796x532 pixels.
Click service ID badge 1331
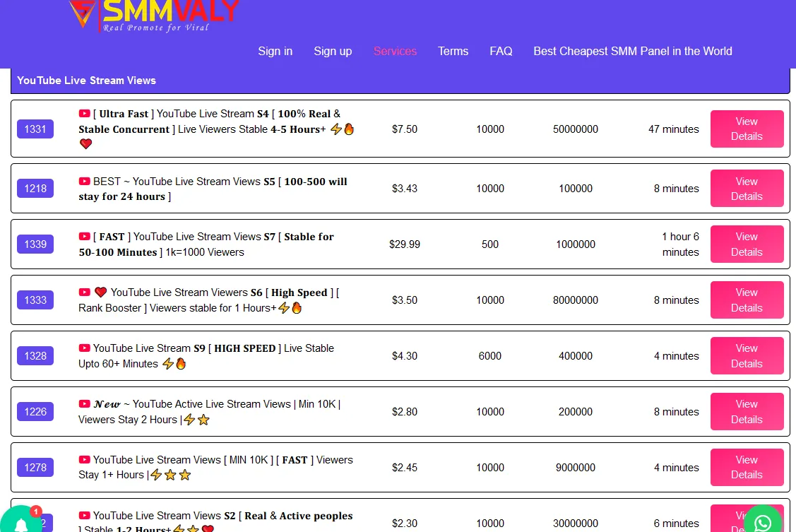[35, 129]
